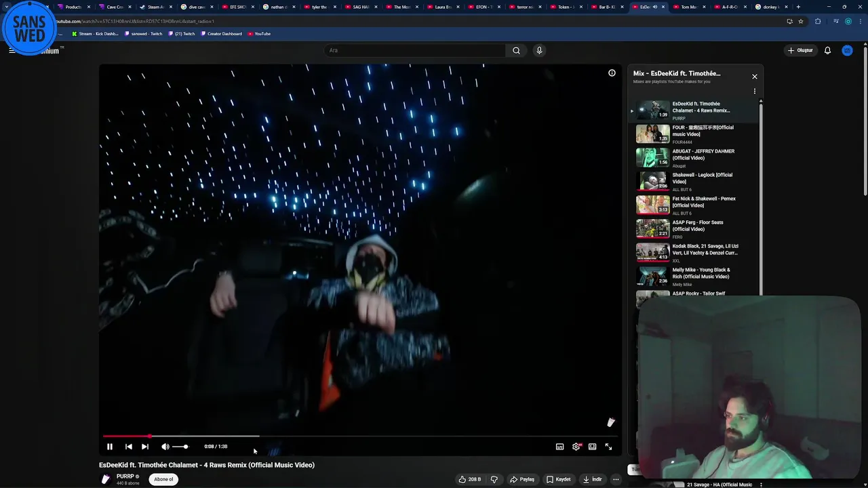Viewport: 868px width, 488px height.
Task: Open the notifications bell
Action: coord(827,50)
